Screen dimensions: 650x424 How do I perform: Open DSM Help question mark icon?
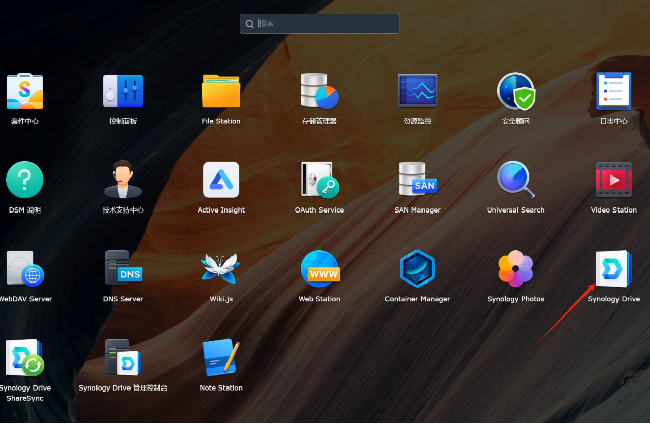(25, 180)
